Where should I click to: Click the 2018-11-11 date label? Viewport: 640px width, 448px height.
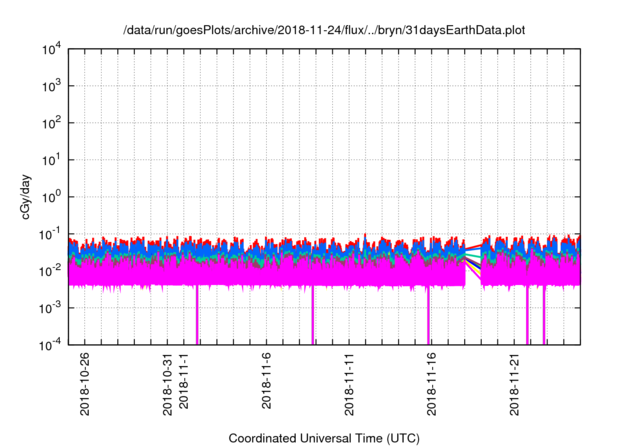[349, 384]
